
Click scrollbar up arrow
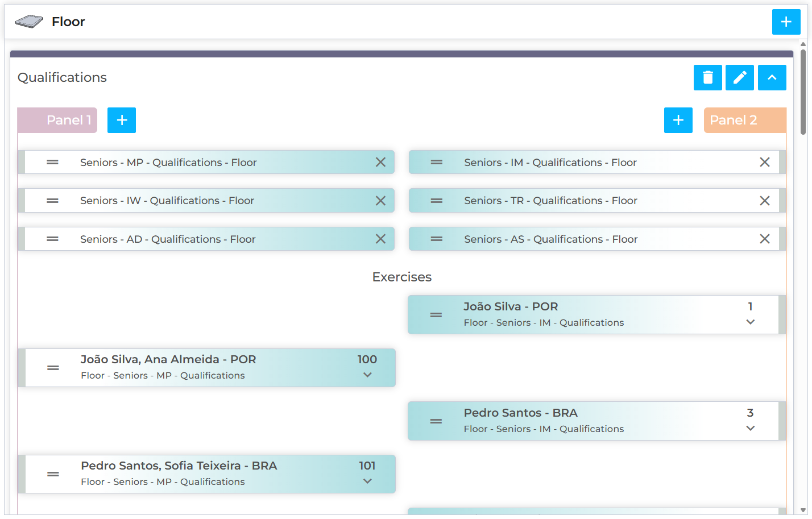(803, 44)
